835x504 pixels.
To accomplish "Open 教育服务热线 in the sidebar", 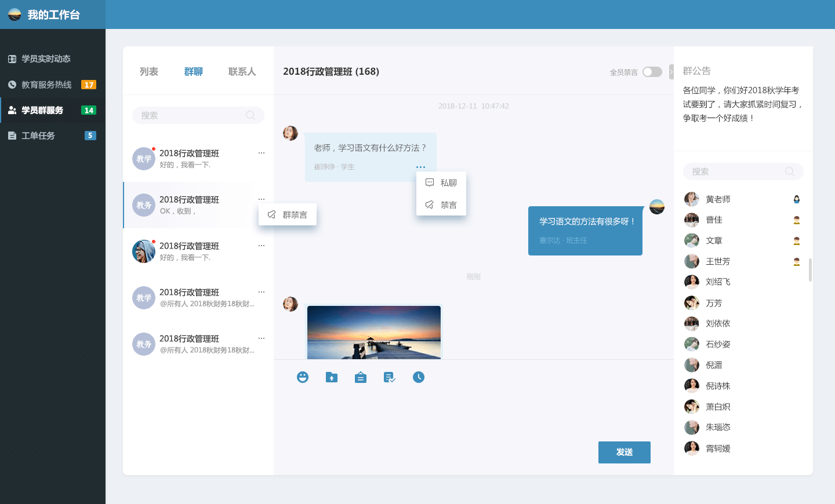I will [x=46, y=85].
